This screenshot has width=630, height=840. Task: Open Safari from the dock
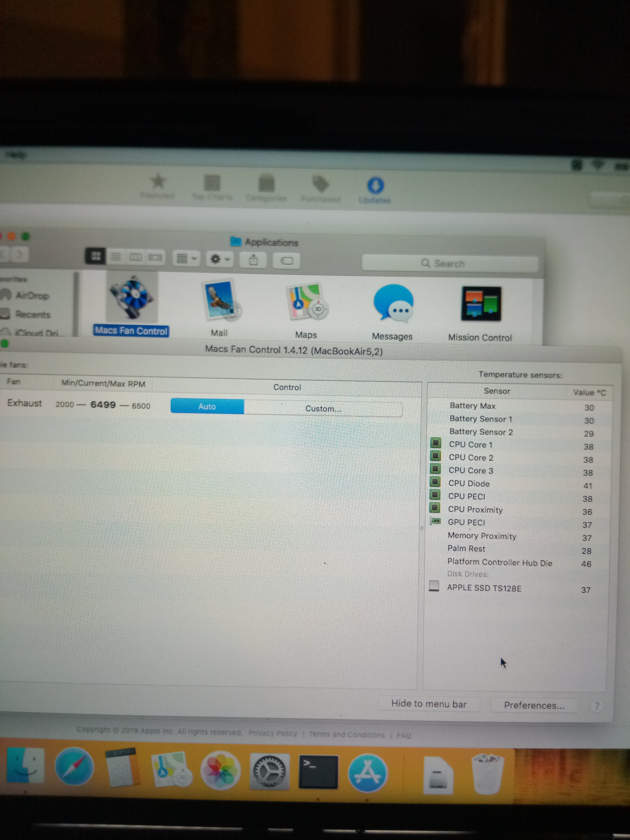(x=74, y=767)
